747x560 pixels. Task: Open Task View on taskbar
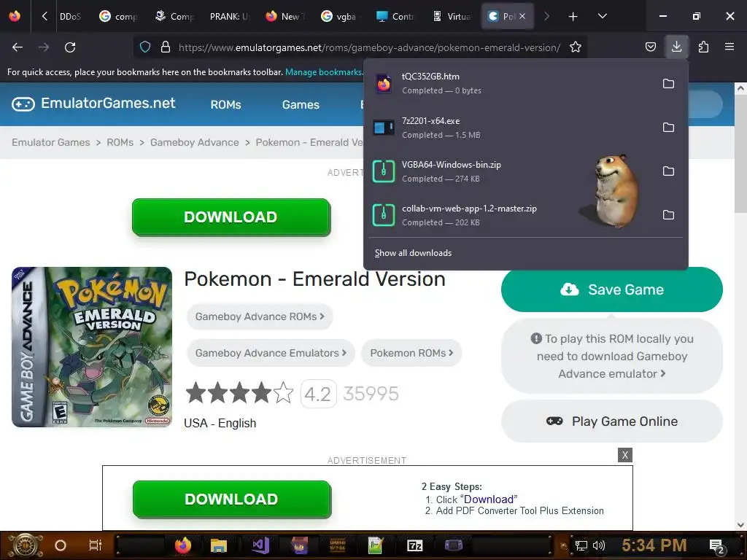(x=96, y=545)
